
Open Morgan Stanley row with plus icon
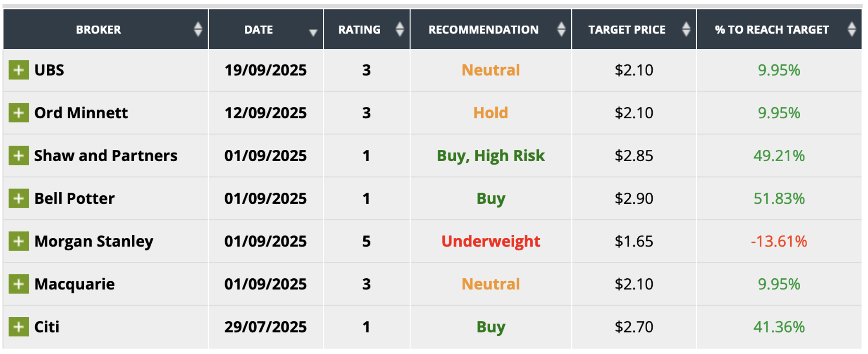tap(19, 241)
